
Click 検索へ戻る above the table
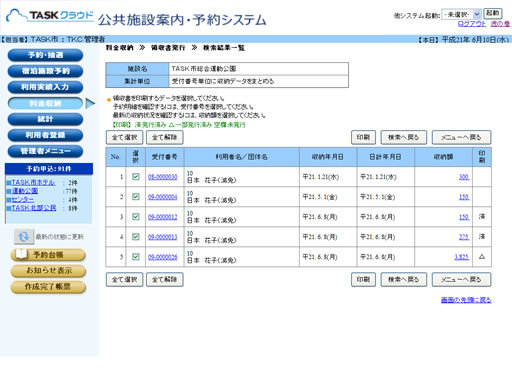click(404, 137)
